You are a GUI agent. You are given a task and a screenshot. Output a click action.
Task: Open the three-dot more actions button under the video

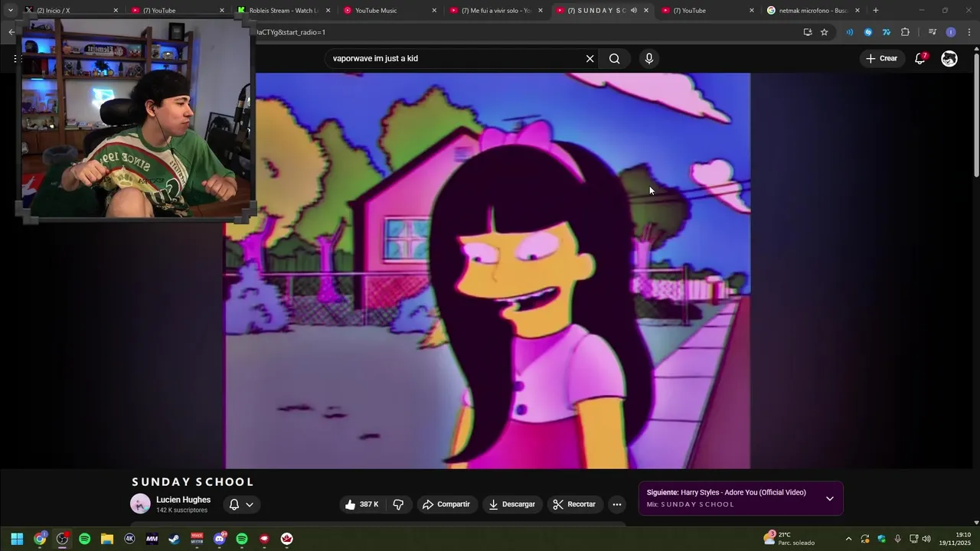(x=617, y=504)
